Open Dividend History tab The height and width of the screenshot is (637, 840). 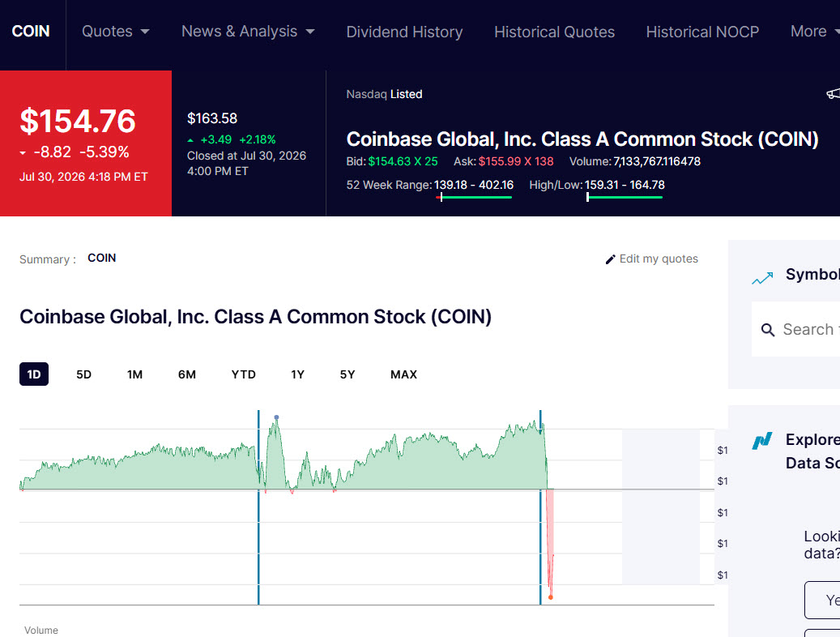click(404, 32)
